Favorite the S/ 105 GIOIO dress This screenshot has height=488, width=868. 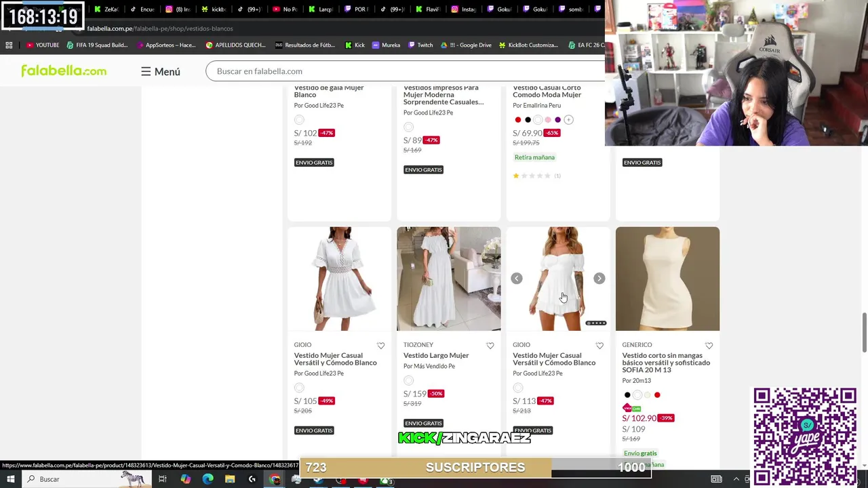381,346
